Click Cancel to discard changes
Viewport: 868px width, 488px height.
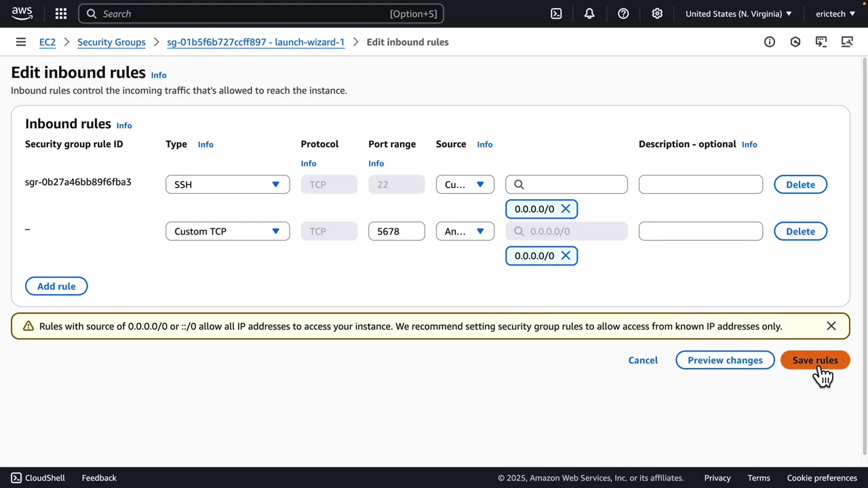click(x=643, y=360)
